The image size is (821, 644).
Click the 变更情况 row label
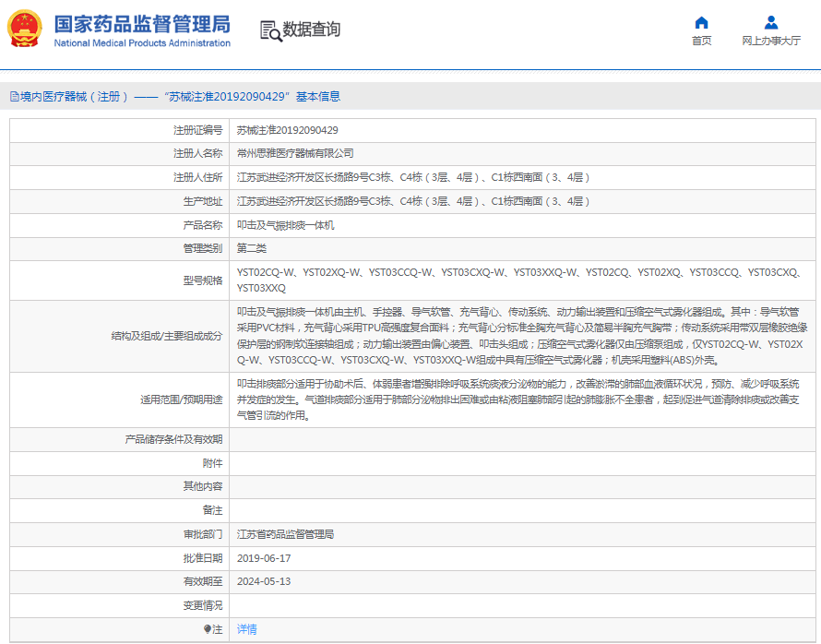tap(203, 605)
